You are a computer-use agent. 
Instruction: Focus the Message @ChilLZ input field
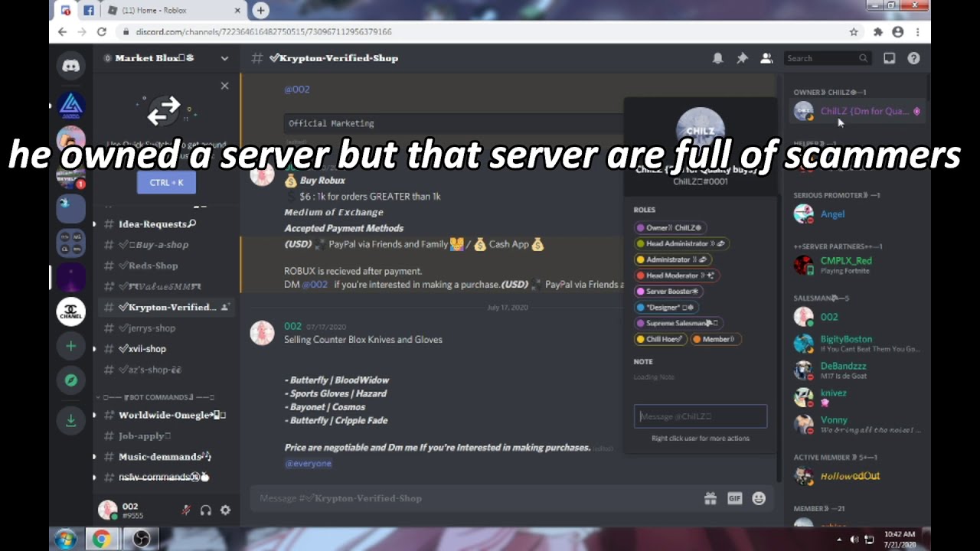(701, 416)
